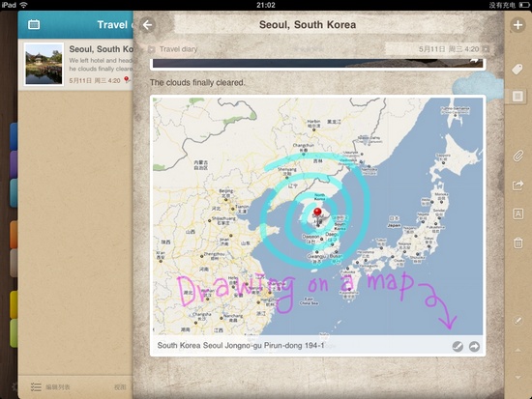
Task: Go to previous entry up arrow
Action: [x=517, y=350]
